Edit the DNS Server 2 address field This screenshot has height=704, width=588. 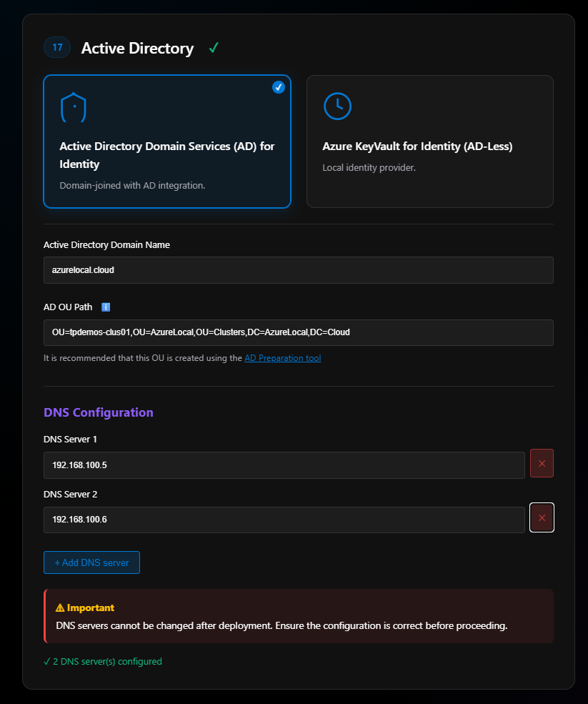tap(284, 520)
